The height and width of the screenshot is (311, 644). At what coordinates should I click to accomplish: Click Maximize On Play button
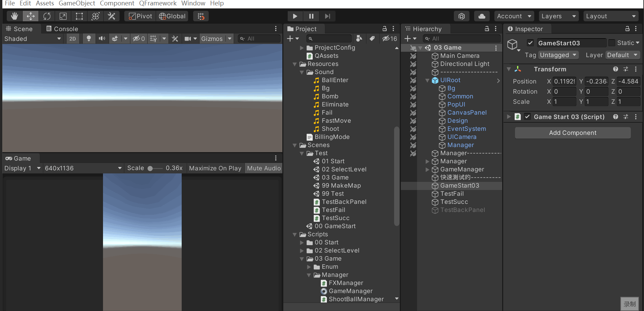tap(215, 168)
